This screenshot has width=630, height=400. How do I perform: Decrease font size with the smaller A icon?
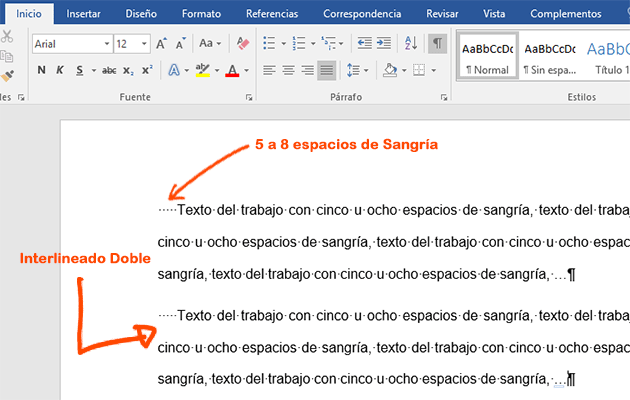coord(181,43)
